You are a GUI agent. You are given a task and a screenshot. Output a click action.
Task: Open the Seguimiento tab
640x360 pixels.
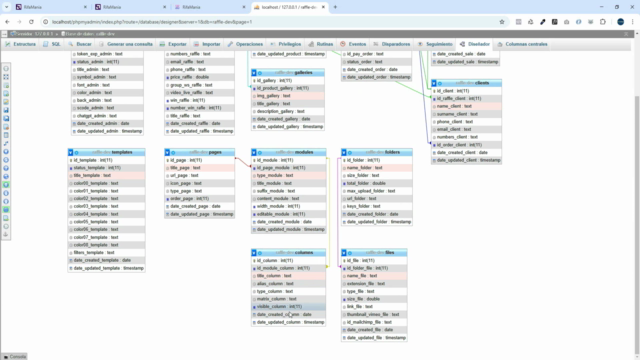click(435, 44)
